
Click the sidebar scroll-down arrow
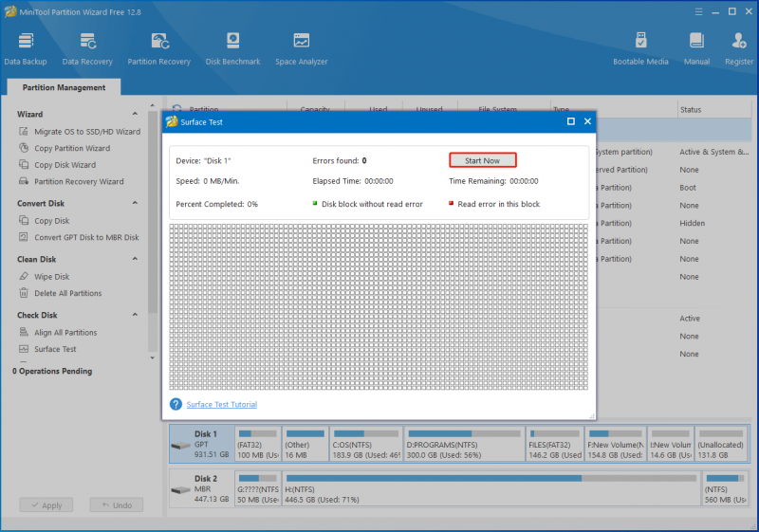point(153,358)
